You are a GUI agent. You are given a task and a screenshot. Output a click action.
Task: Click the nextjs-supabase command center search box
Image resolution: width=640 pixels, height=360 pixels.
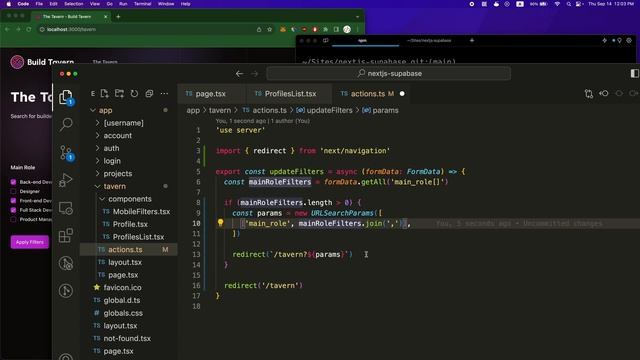click(x=388, y=73)
